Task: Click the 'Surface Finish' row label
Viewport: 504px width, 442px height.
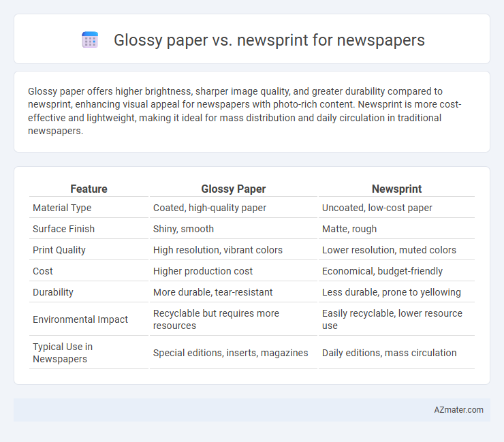Action: point(63,229)
